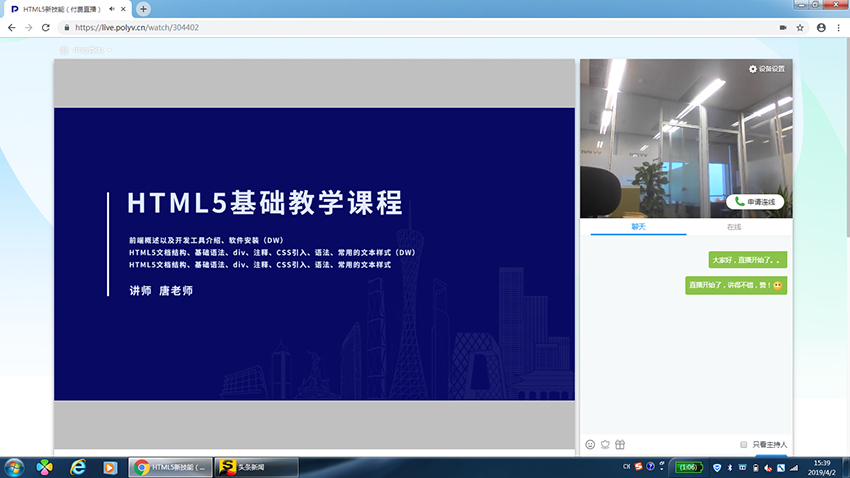
Task: Open the Chrome profile avatar
Action: pos(821,28)
